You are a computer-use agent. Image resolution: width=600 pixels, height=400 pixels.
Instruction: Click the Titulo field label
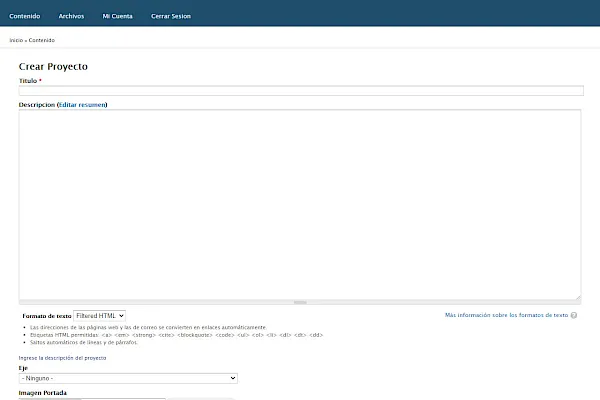click(28, 81)
